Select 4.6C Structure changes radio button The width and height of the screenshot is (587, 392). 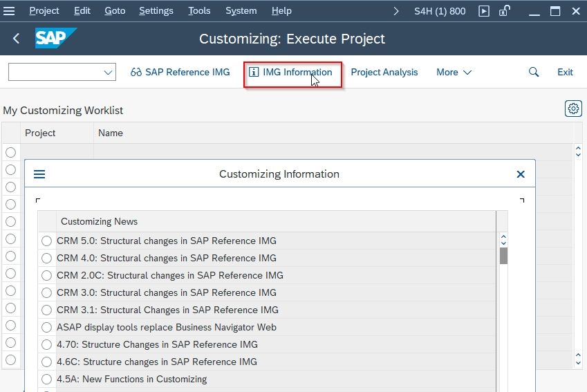pyautogui.click(x=46, y=362)
